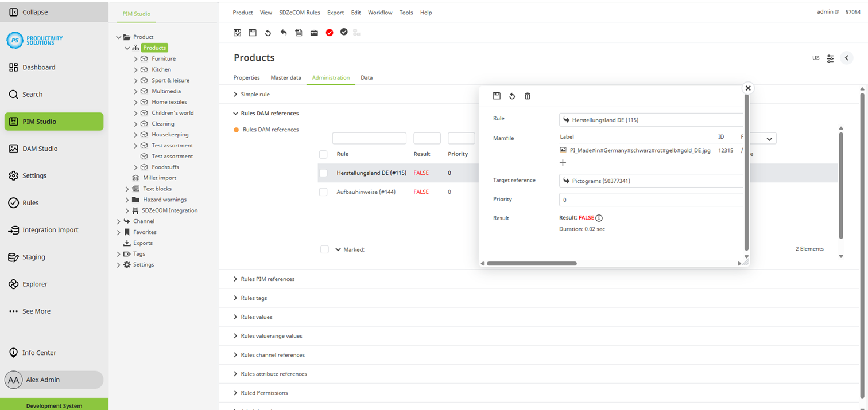Click the trash icon in the rule popup
This screenshot has width=868, height=410.
(528, 96)
